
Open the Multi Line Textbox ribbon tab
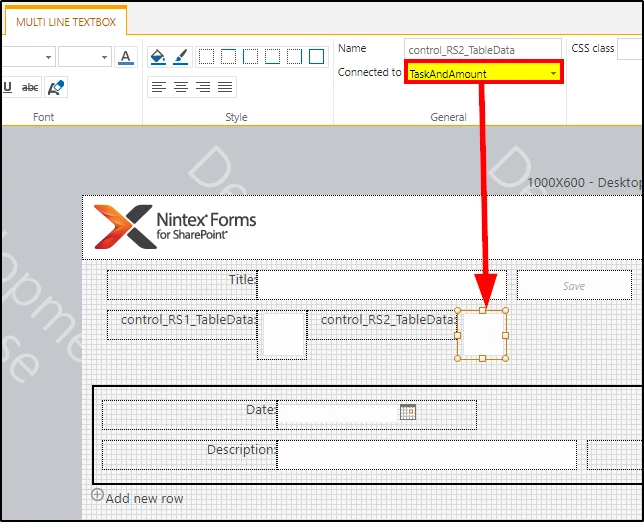coord(66,21)
